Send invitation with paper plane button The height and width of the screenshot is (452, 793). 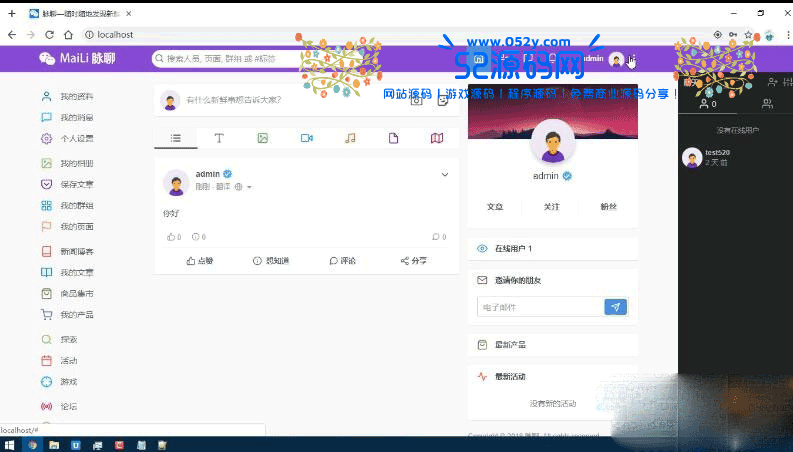point(616,307)
